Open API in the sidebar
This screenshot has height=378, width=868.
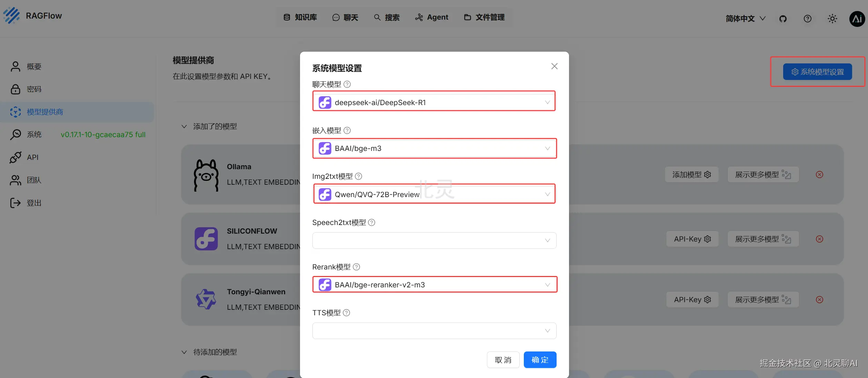[x=77, y=157]
